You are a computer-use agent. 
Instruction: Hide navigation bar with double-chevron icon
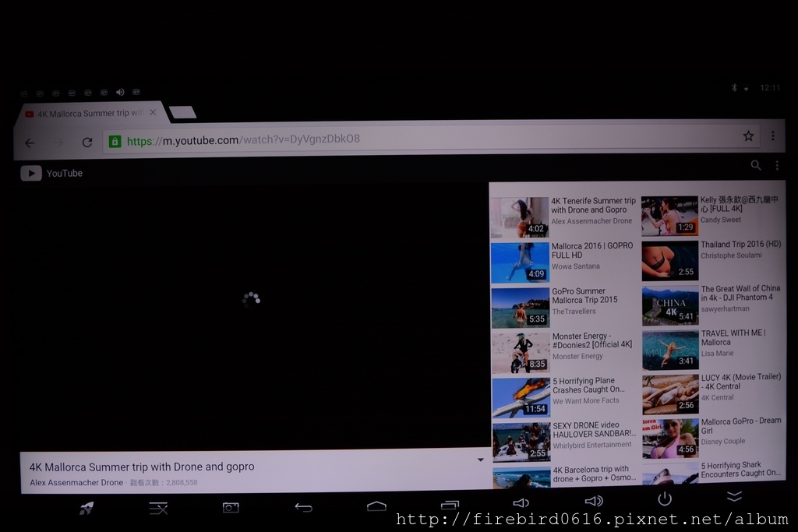click(734, 496)
